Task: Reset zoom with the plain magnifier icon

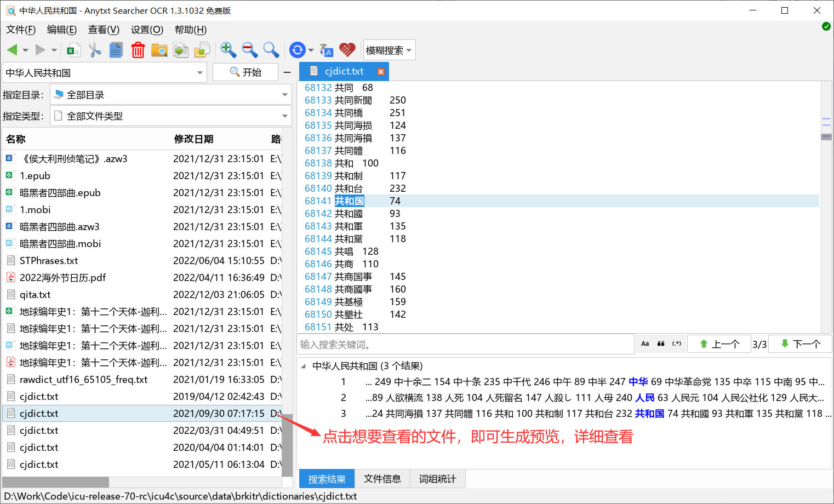Action: [x=271, y=50]
